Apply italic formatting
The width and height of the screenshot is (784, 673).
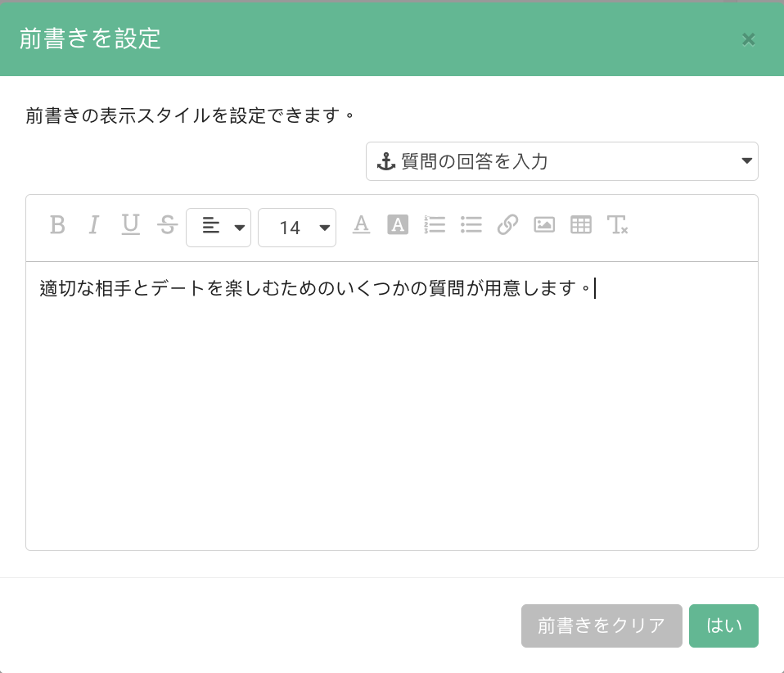coord(93,225)
